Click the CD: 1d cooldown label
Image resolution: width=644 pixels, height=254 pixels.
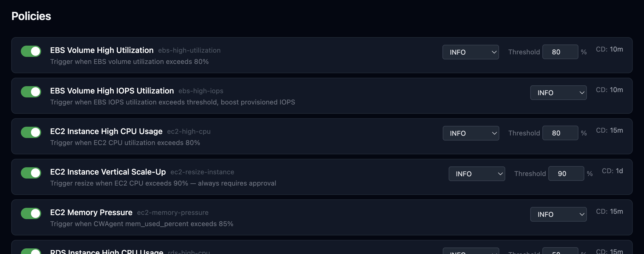(x=612, y=171)
